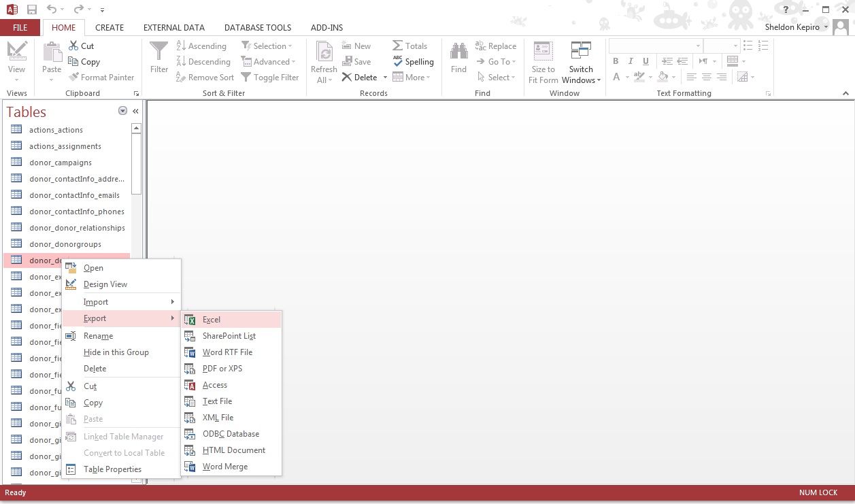Click the Find binoculars icon
This screenshot has height=504, width=855.
(458, 52)
